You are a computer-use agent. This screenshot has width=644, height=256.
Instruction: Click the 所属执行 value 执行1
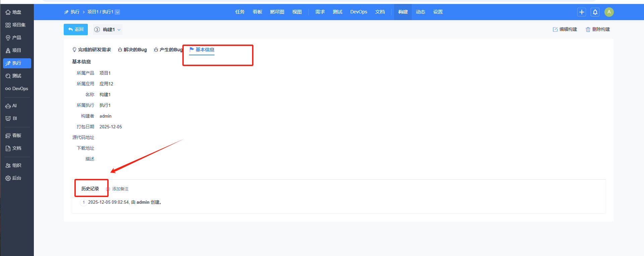pos(105,105)
